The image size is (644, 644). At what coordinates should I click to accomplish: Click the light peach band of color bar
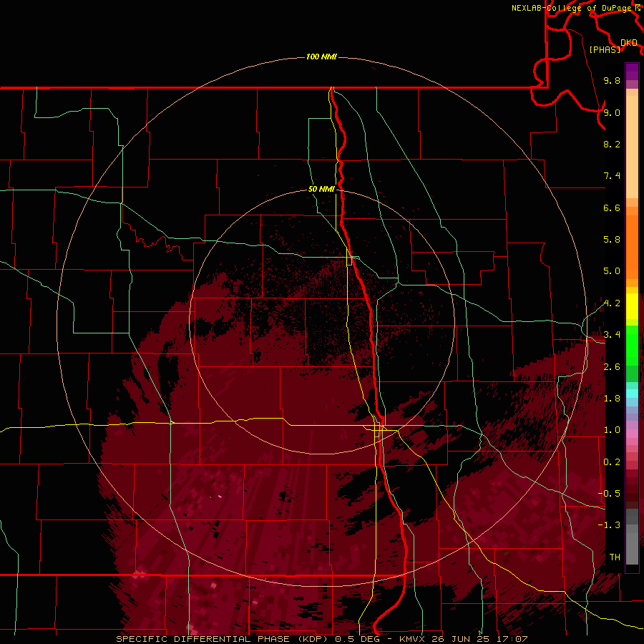tap(632, 147)
